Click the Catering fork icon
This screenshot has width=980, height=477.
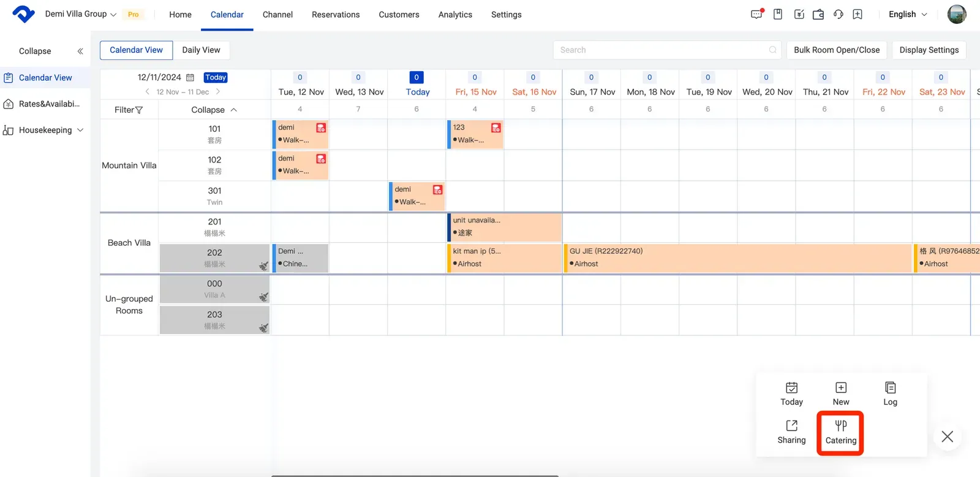tap(840, 425)
